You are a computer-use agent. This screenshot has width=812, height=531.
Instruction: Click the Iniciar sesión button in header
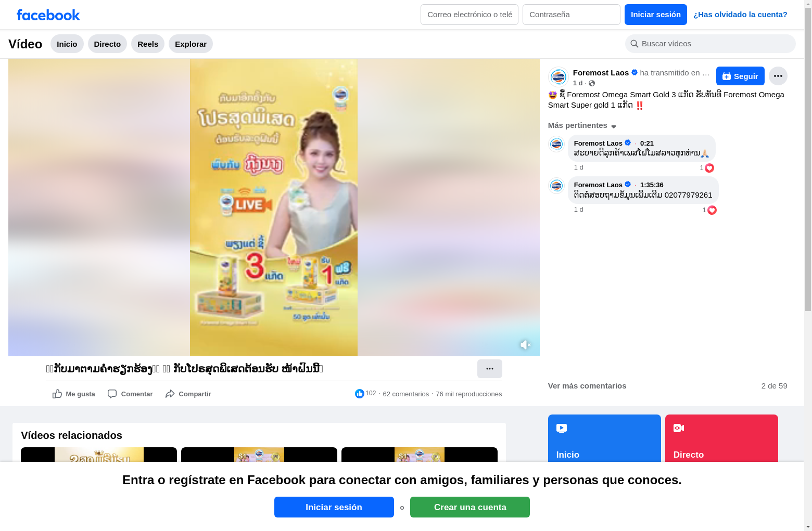[x=656, y=15]
